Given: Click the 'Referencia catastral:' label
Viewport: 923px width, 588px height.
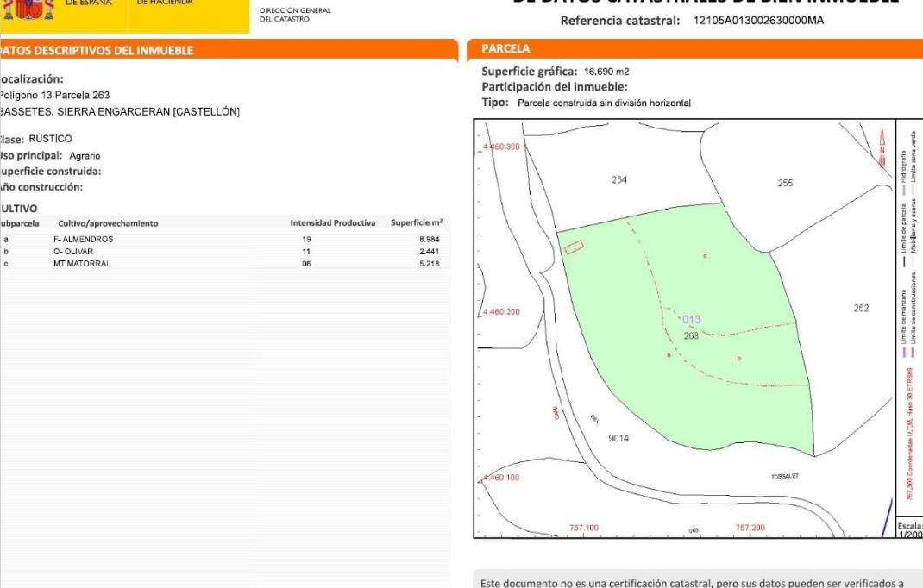Looking at the screenshot, I should click(x=620, y=21).
